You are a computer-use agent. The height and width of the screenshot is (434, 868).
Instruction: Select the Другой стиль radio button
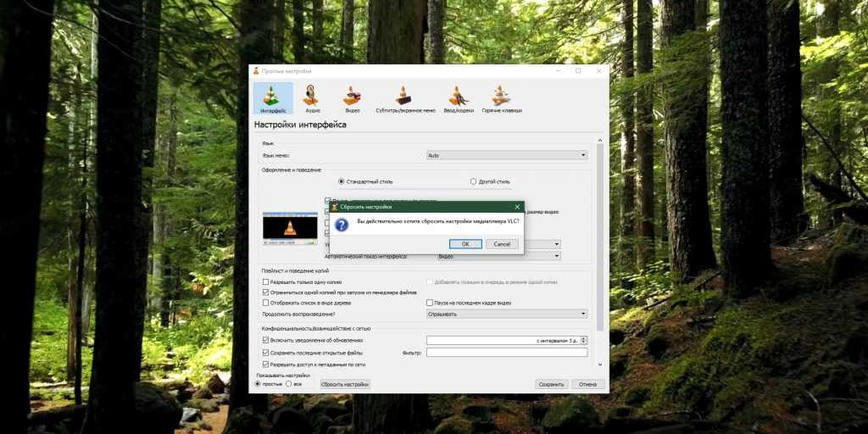click(x=474, y=181)
